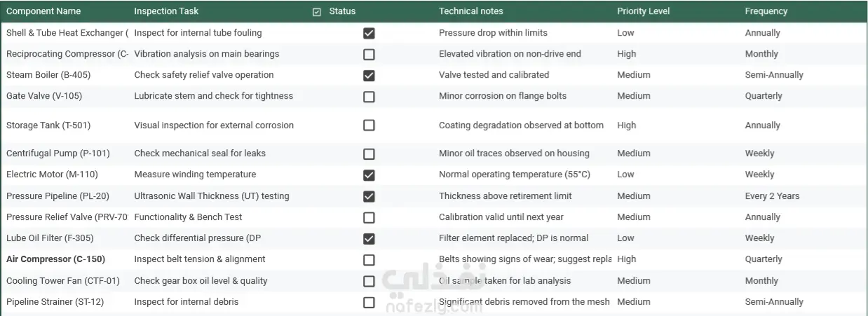The image size is (868, 316).
Task: Click the checkbox icon in Status header
Action: tap(317, 11)
